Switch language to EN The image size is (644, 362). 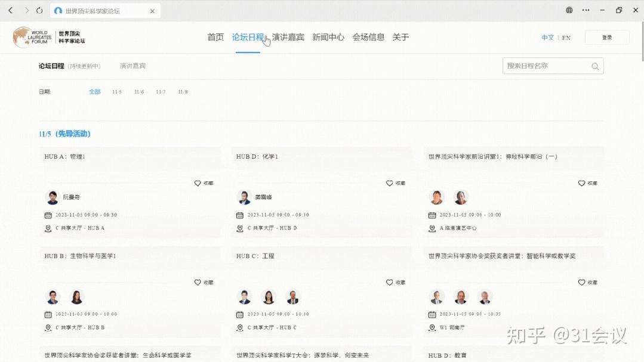coord(566,38)
